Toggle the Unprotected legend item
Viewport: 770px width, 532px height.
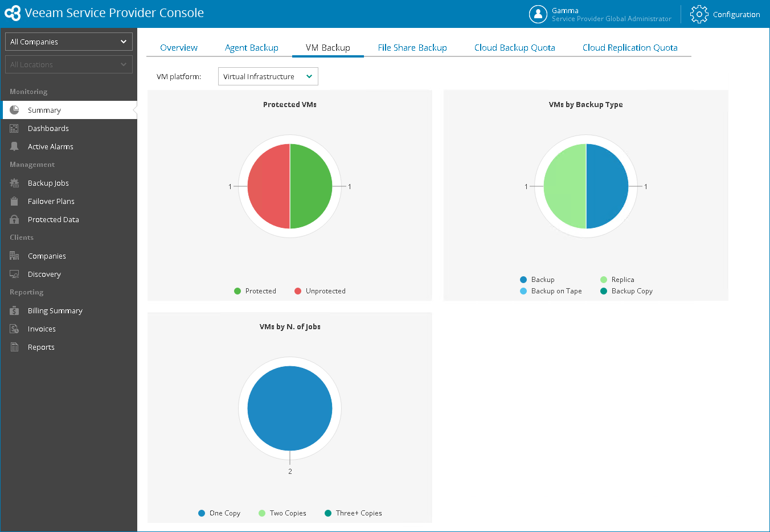click(x=320, y=291)
